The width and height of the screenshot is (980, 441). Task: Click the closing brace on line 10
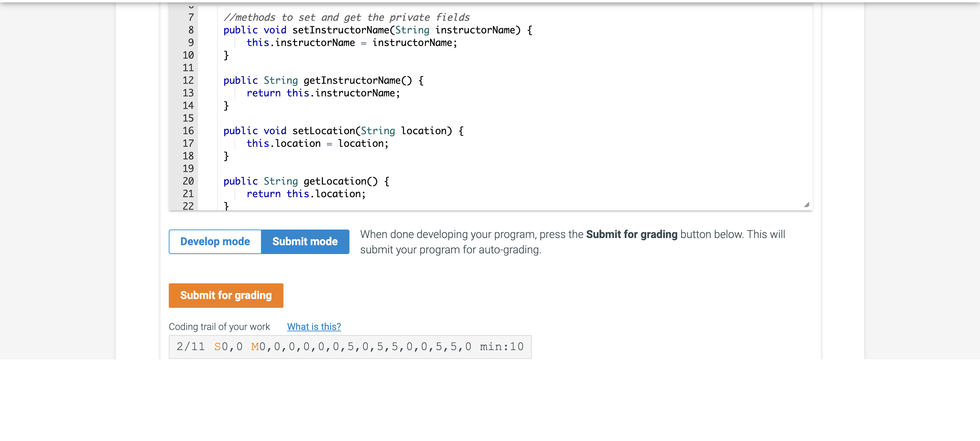[x=226, y=55]
